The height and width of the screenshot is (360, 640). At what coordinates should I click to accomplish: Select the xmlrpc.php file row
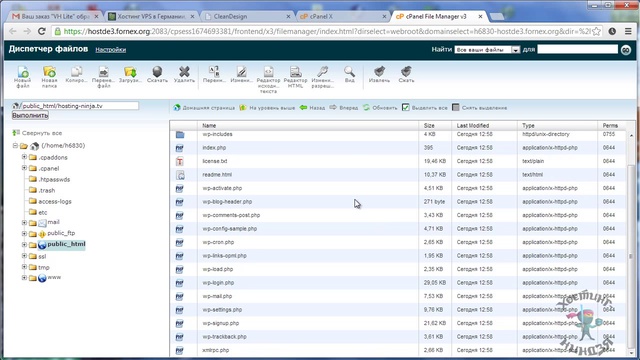pos(398,350)
